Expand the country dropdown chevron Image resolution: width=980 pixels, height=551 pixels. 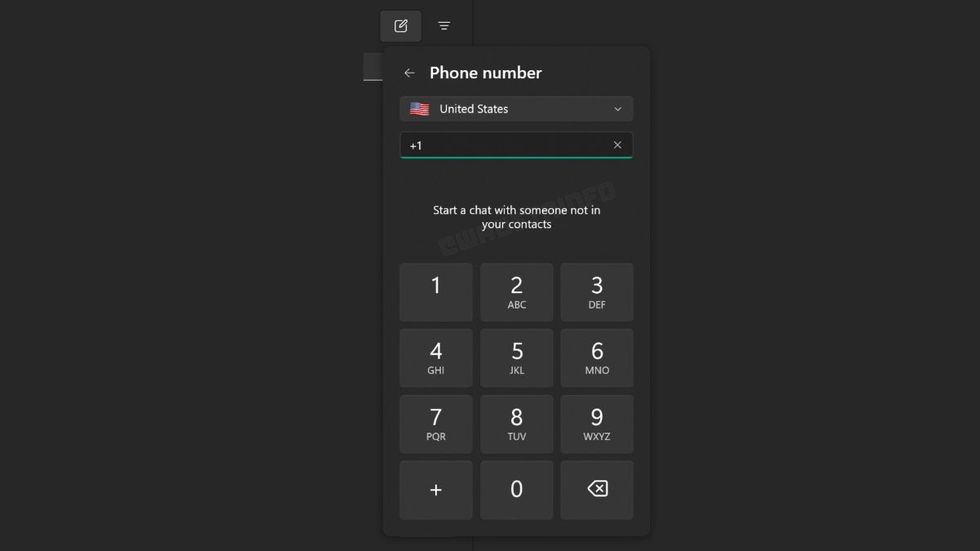point(617,109)
